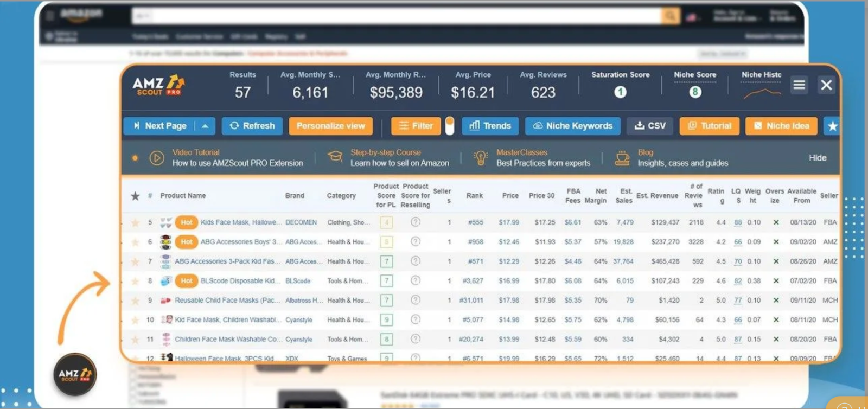Open the Filter options
This screenshot has width=868, height=409.
click(416, 126)
